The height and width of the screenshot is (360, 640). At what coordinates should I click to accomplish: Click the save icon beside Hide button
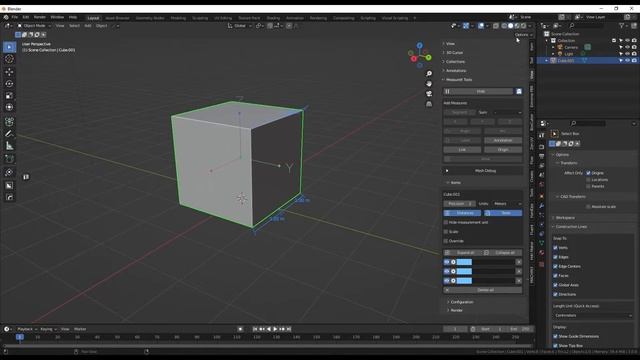click(x=519, y=91)
